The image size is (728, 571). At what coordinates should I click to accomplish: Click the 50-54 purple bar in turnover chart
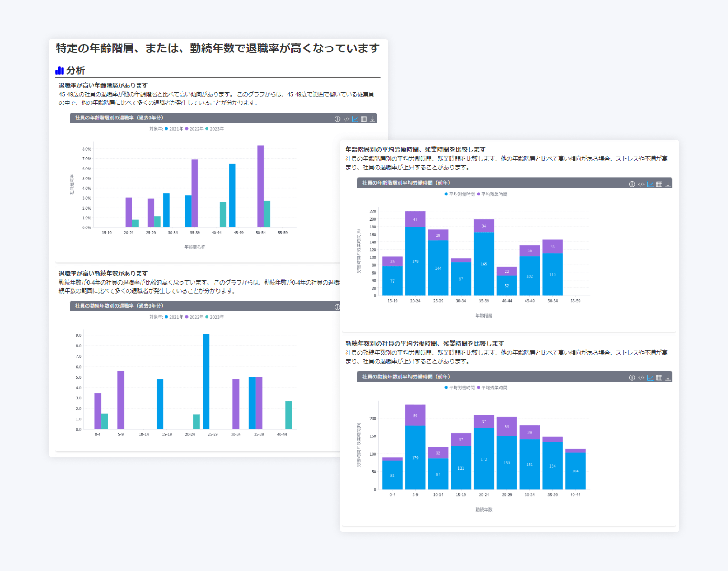coord(261,186)
